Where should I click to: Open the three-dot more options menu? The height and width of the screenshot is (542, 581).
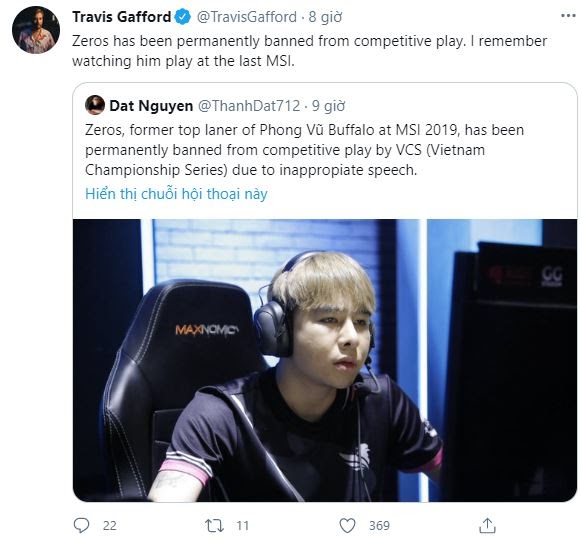(x=568, y=16)
